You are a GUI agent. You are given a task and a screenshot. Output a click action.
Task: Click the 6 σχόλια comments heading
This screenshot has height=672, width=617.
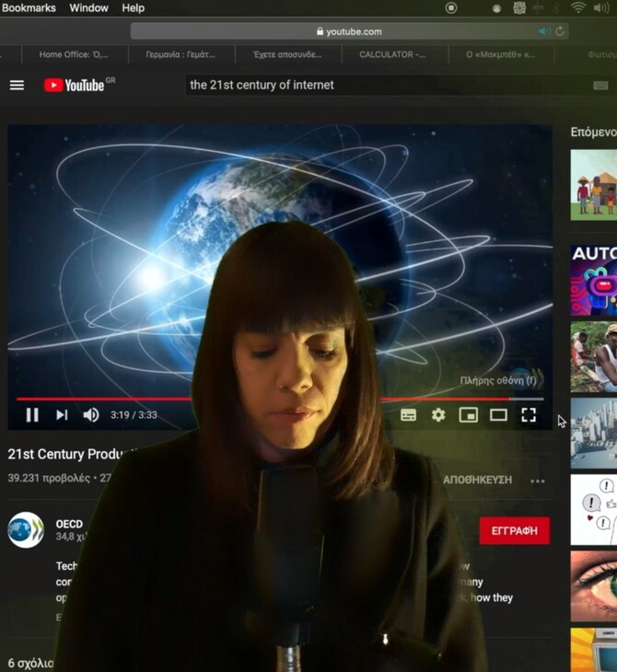[30, 663]
